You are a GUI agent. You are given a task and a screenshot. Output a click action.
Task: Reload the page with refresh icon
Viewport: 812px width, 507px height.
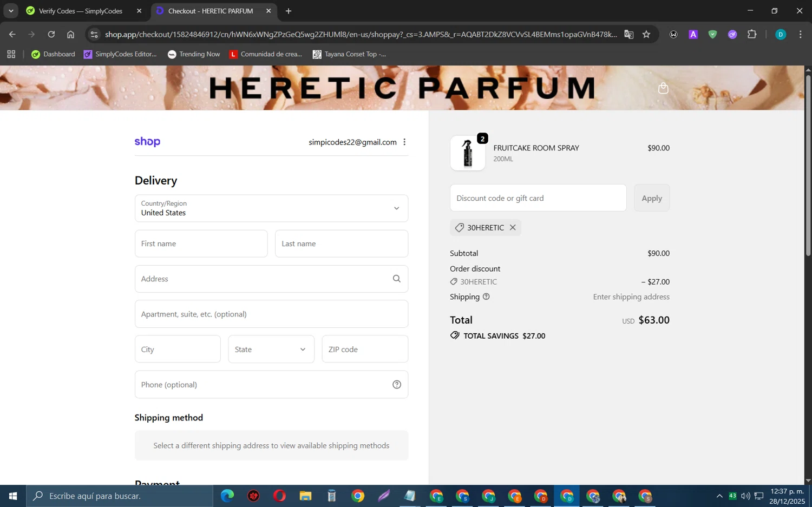tap(51, 34)
